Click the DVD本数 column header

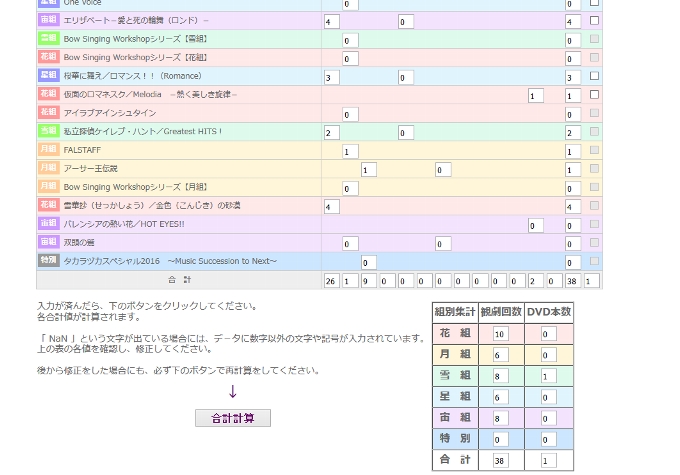(x=549, y=312)
